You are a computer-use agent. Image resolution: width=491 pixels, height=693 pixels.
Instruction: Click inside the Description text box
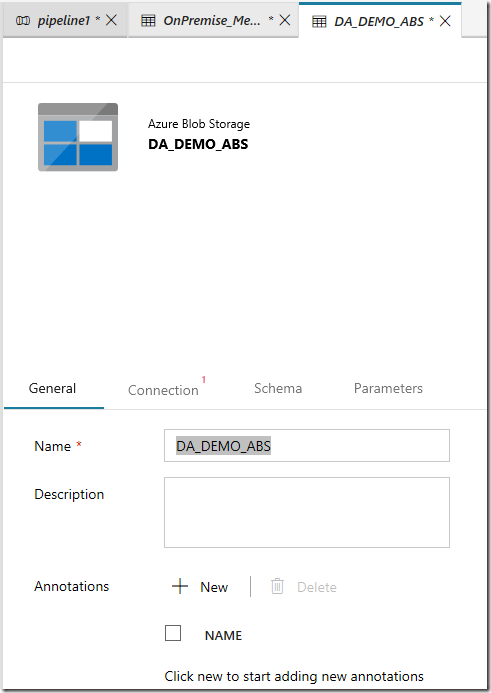307,512
